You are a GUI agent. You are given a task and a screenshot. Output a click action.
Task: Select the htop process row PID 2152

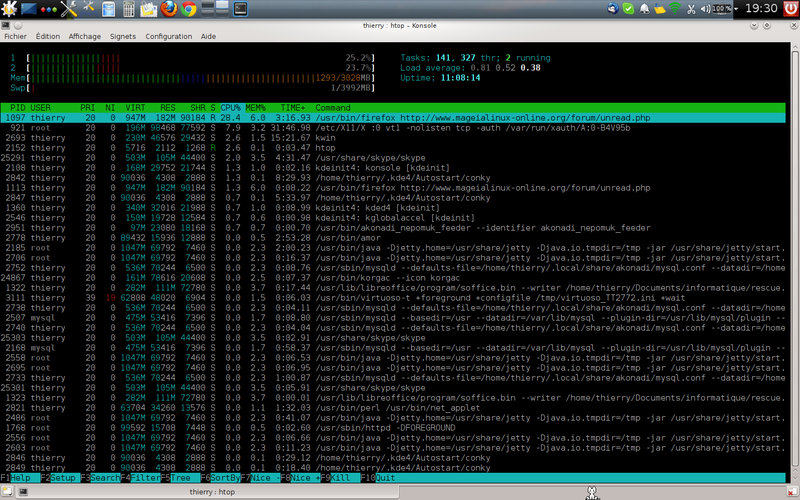[393, 148]
